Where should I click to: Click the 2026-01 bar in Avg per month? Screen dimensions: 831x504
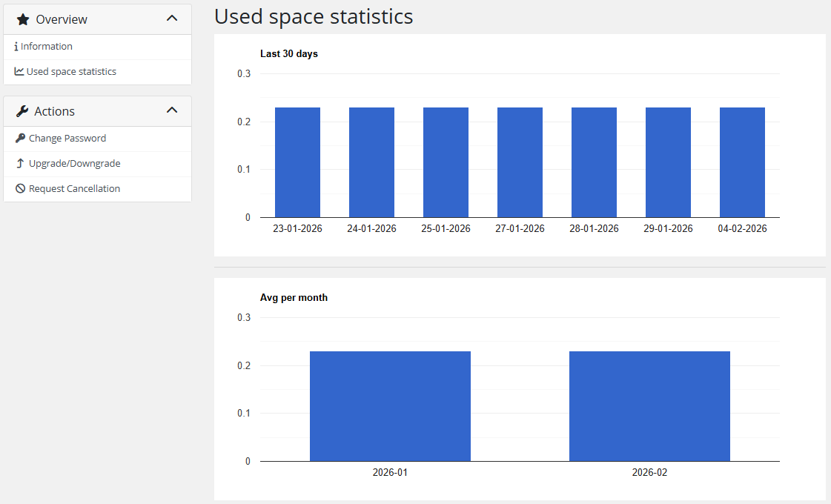390,405
